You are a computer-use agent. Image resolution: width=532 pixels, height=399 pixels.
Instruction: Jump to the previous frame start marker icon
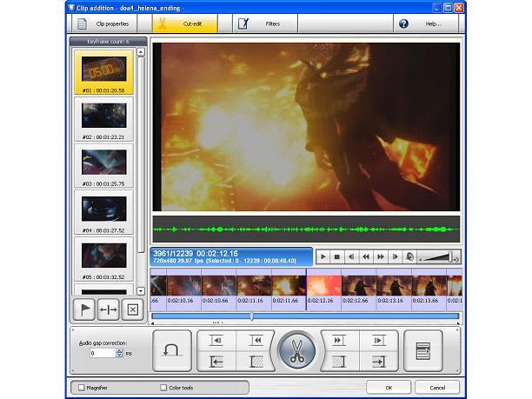(216, 340)
